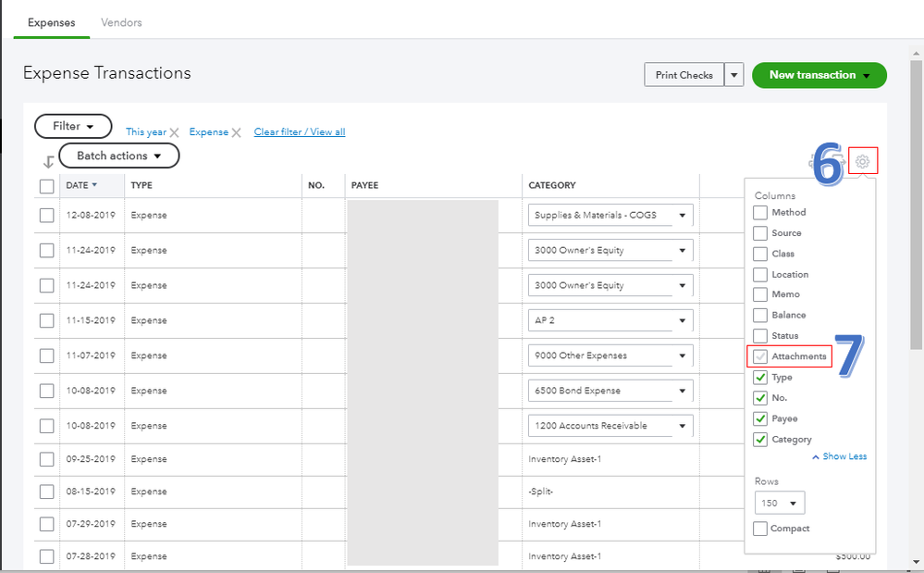
Task: Switch to the Vendors tab
Action: pos(120,22)
